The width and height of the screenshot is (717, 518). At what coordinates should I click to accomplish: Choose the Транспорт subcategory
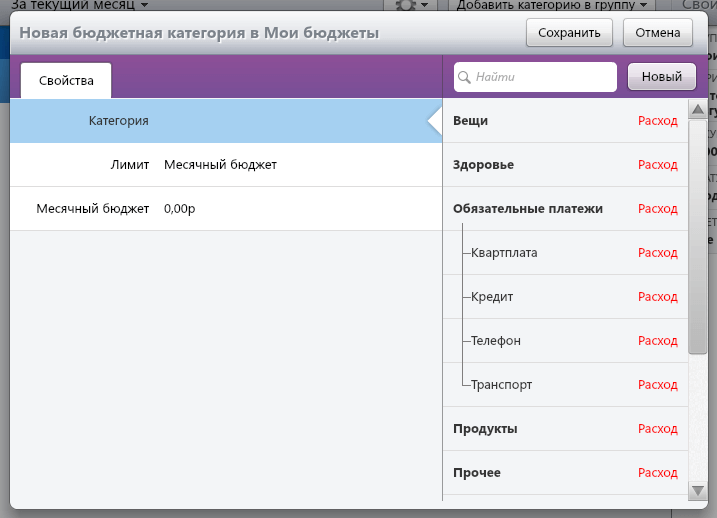click(x=565, y=384)
